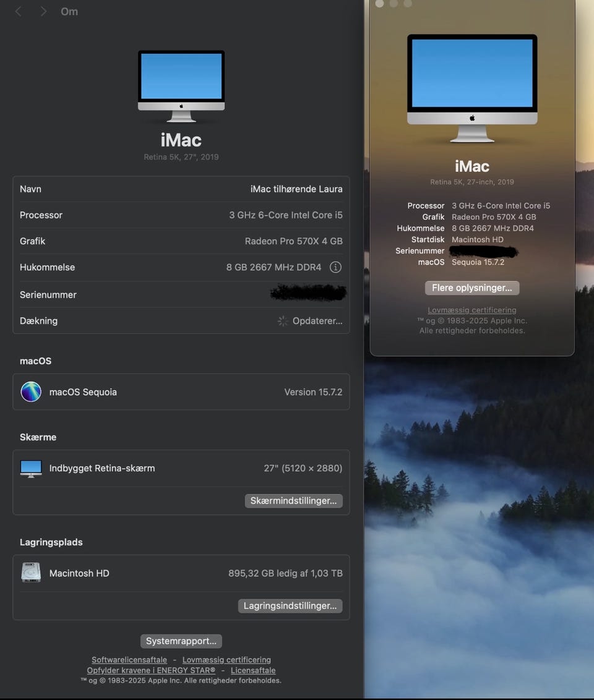Click Macintosh HD label in Lagringsplads
This screenshot has height=700, width=594.
point(79,573)
